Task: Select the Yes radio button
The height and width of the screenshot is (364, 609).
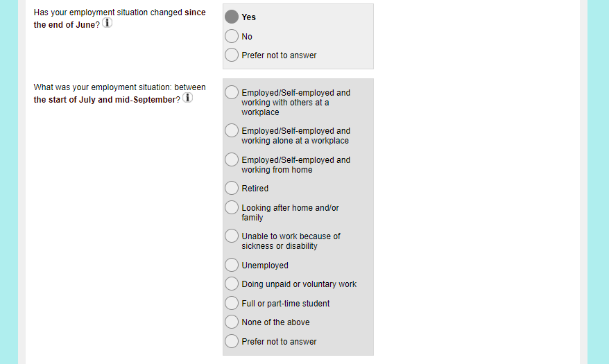Action: 232,17
